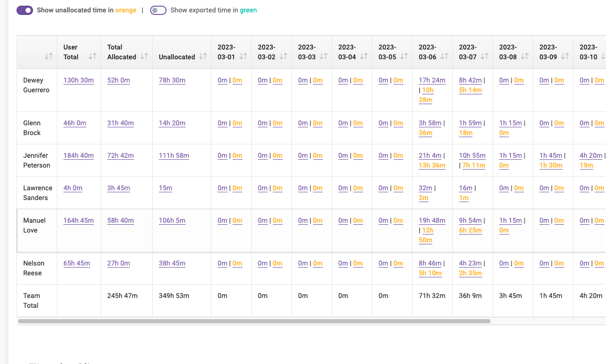Viewport: 606px width, 364px height.
Task: Toggle off Show unallocated time in orange
Action: click(x=25, y=10)
